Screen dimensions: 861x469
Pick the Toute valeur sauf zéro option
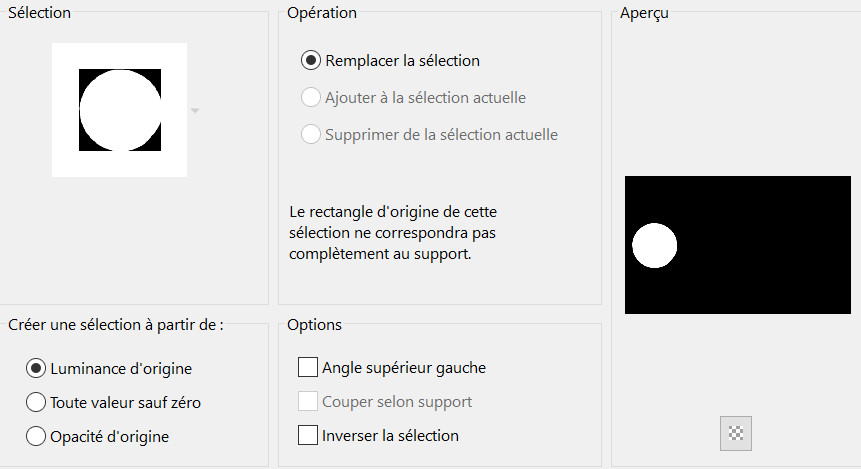pyautogui.click(x=36, y=403)
